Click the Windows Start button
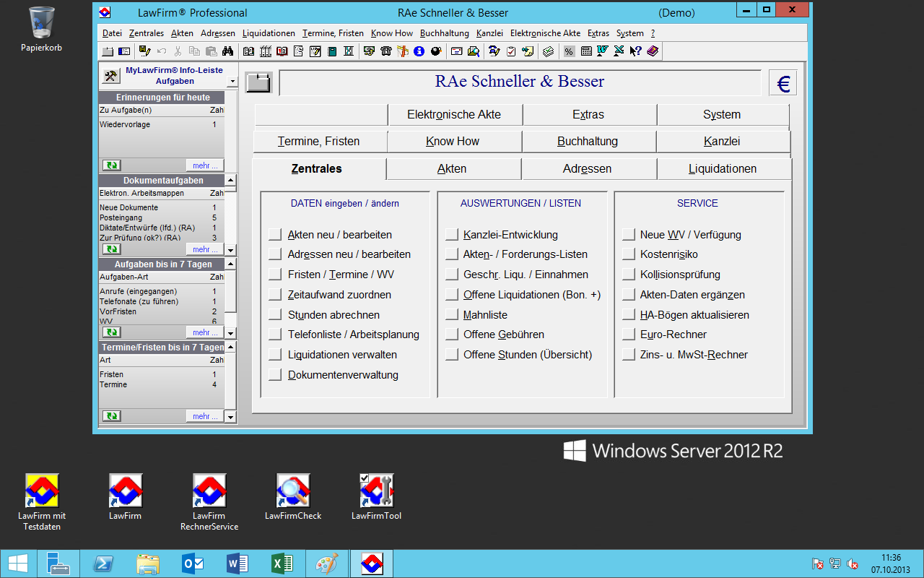Image resolution: width=924 pixels, height=578 pixels. point(18,564)
